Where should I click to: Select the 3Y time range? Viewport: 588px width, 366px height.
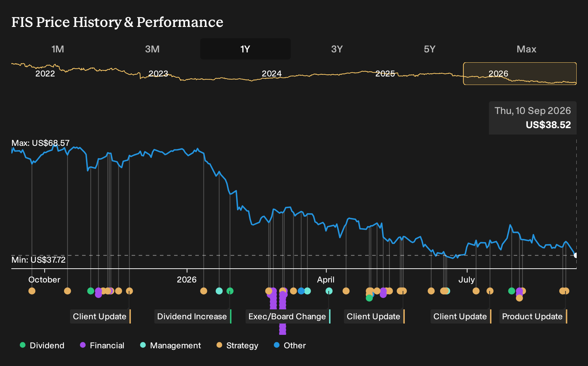click(337, 49)
